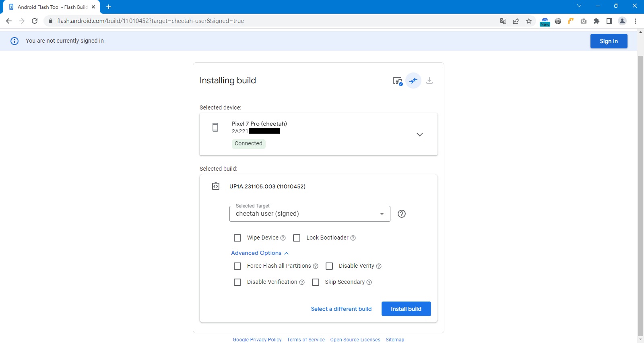Toggle Force Flash all Partitions checkbox
644x343 pixels.
[x=237, y=266]
